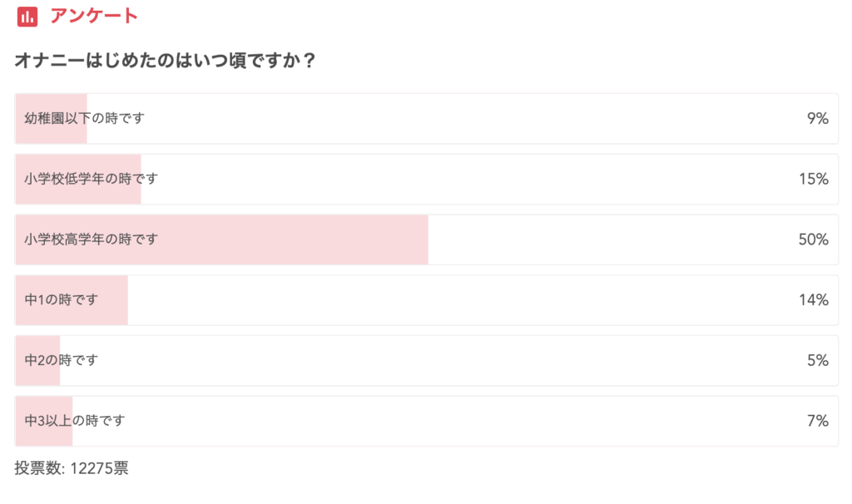The height and width of the screenshot is (504, 852).
Task: Choose the 小学校低学年の時です answer
Action: (x=91, y=179)
